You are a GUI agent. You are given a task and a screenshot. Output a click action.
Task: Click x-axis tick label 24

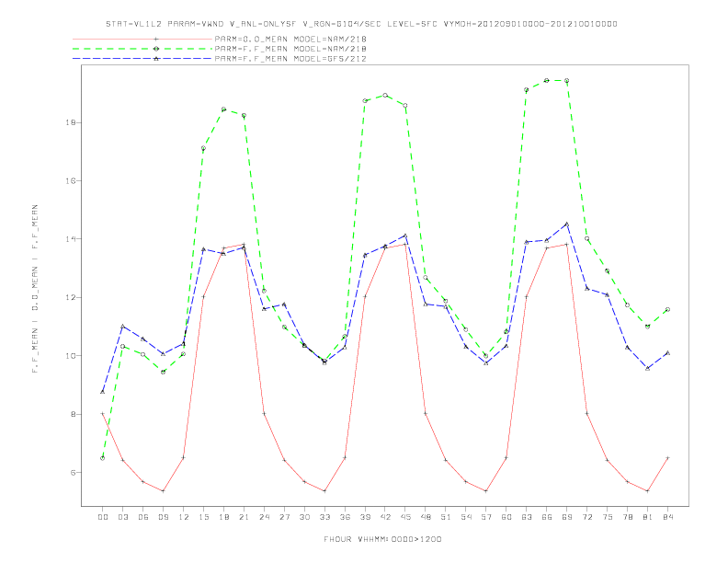coord(264,517)
